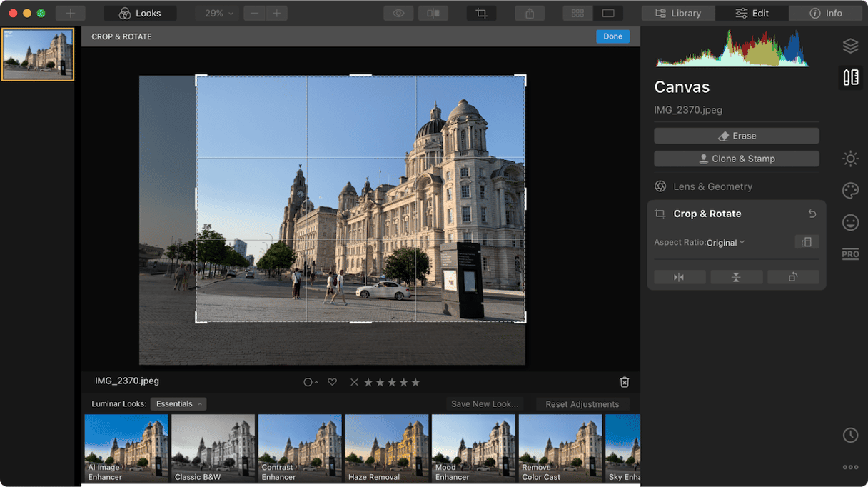This screenshot has height=487, width=868.
Task: Click the Clone & Stamp button
Action: (x=736, y=159)
